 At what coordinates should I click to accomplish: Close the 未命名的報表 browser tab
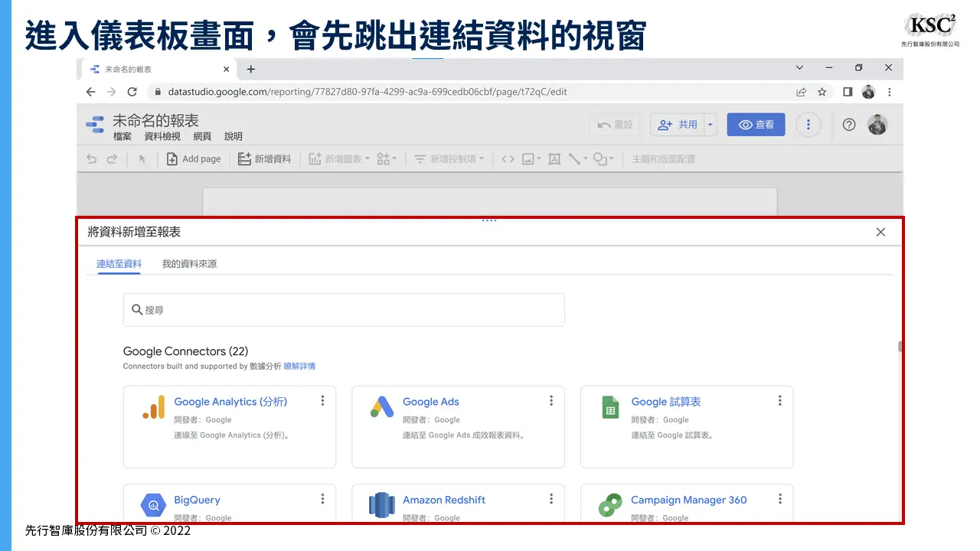[x=226, y=69]
